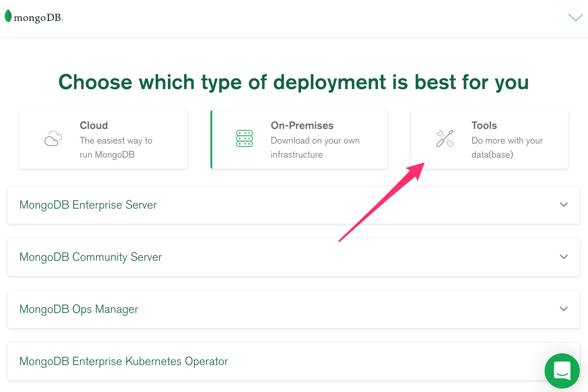Click the MongoDB Ops Manager title
Image resolution: width=588 pixels, height=392 pixels.
[79, 309]
